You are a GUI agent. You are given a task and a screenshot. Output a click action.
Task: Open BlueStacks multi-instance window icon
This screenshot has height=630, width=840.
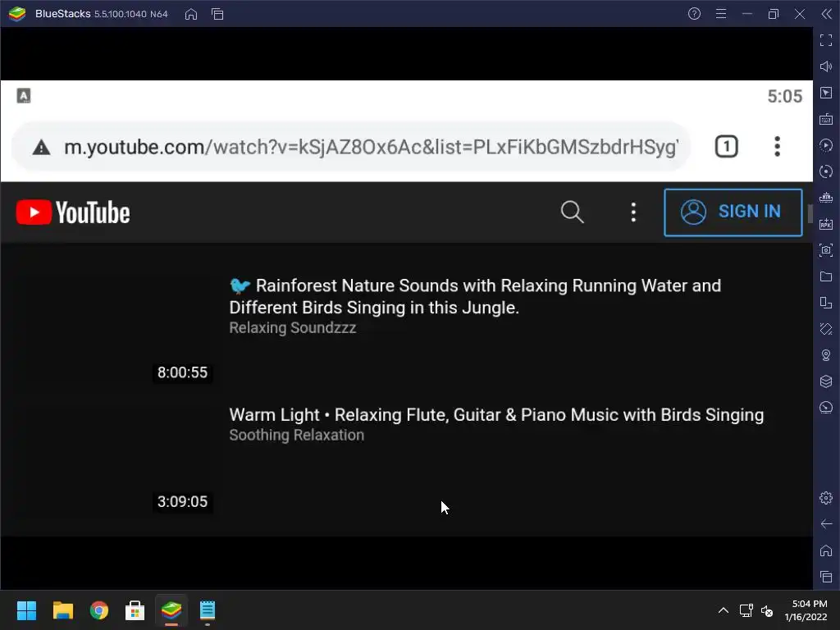(217, 15)
